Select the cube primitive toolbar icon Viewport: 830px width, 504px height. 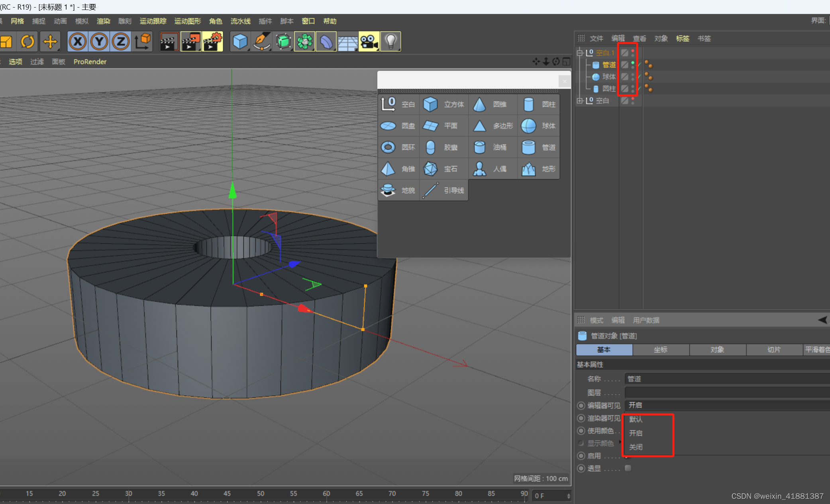tap(240, 41)
